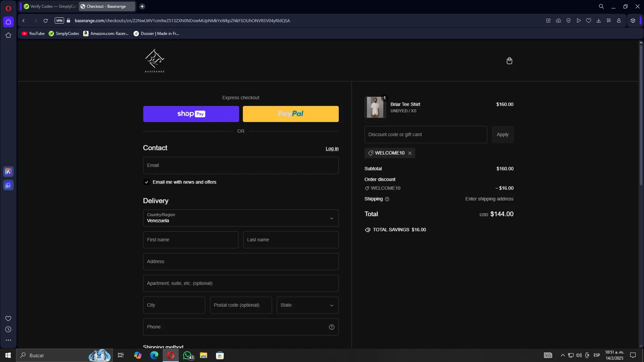Reload the current page
The width and height of the screenshot is (644, 362).
[46, 21]
